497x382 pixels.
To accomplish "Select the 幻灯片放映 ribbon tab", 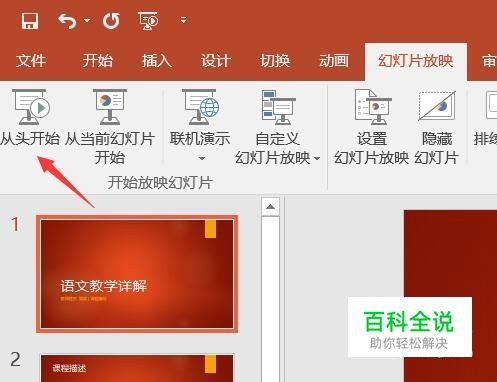I will tap(416, 61).
